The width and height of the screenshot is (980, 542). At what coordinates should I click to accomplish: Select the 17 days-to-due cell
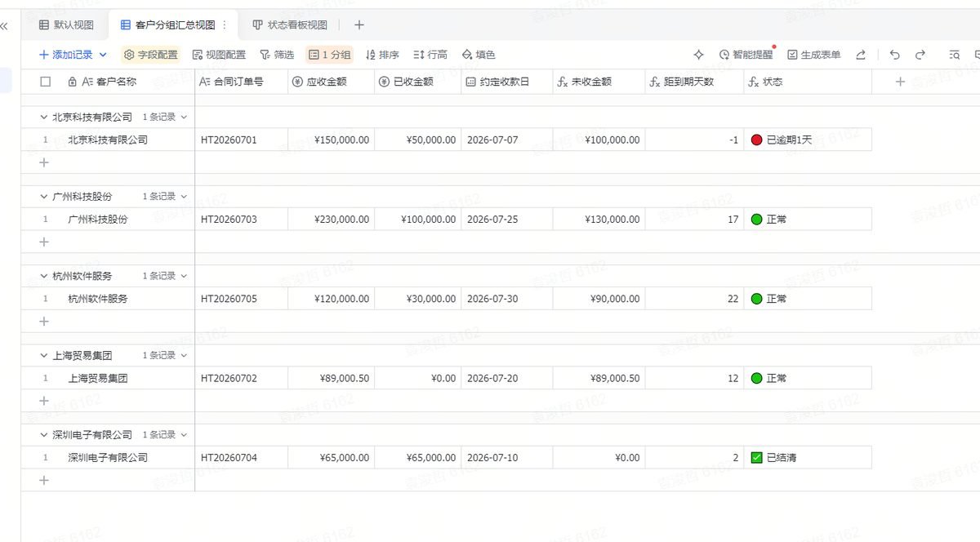pyautogui.click(x=694, y=219)
